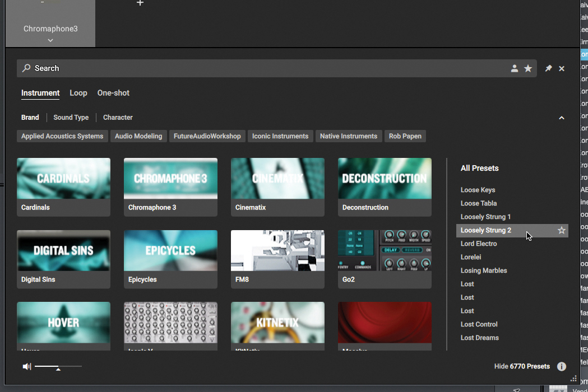Open the info icon beside preset count
588x392 pixels.
(x=562, y=366)
